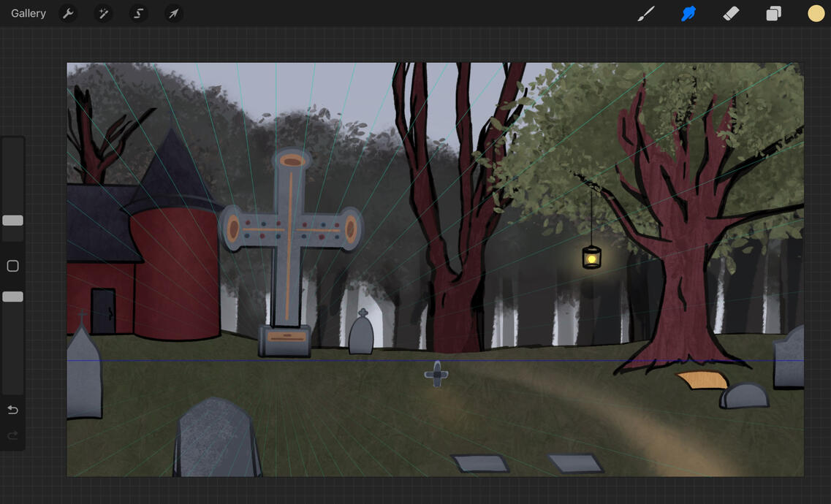This screenshot has width=831, height=504.
Task: Open the Actions wrench menu
Action: [x=68, y=13]
